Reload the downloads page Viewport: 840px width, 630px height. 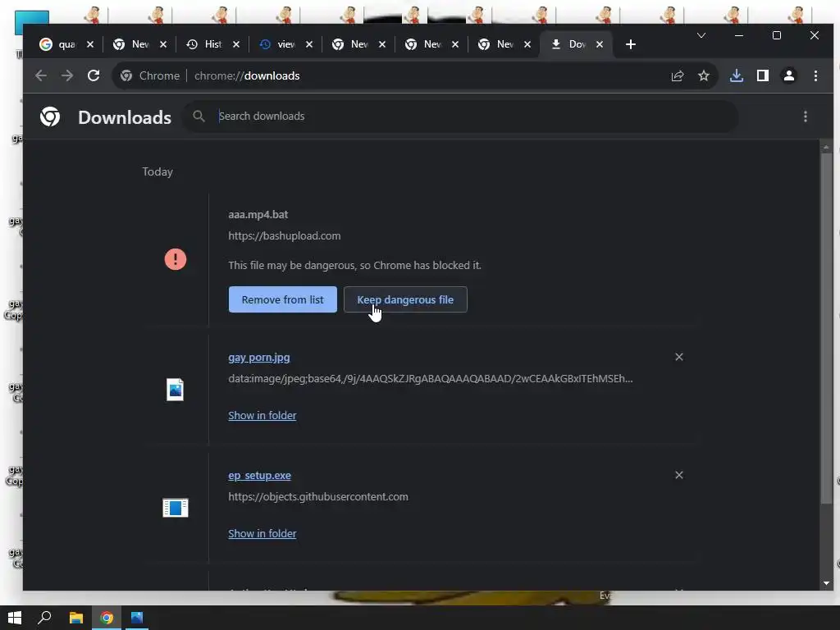(x=94, y=75)
